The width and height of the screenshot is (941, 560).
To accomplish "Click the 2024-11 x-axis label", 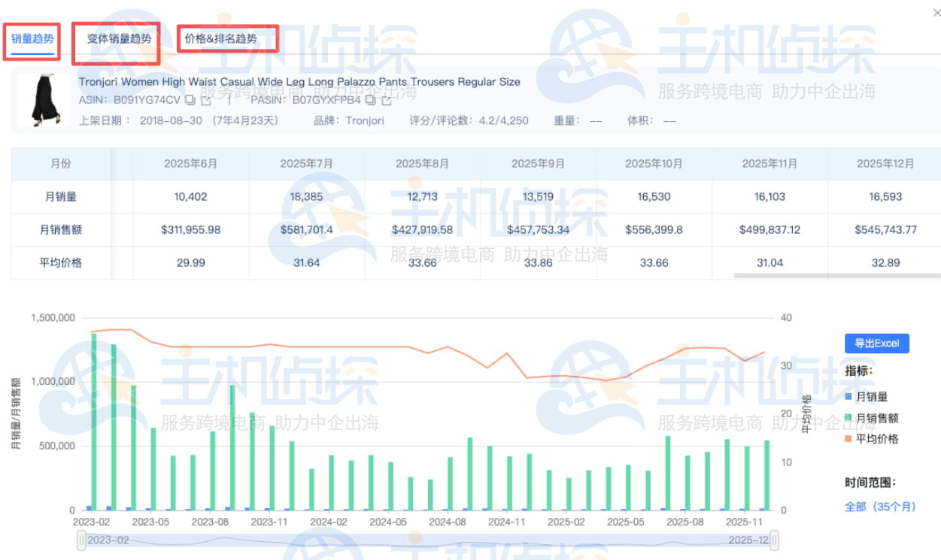I will pos(506,521).
